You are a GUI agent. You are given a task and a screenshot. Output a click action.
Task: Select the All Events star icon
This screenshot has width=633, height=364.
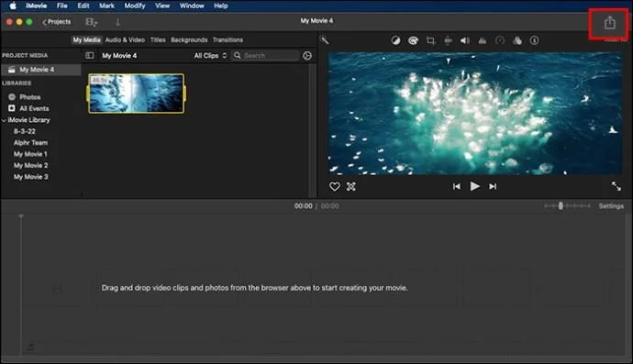pos(12,108)
